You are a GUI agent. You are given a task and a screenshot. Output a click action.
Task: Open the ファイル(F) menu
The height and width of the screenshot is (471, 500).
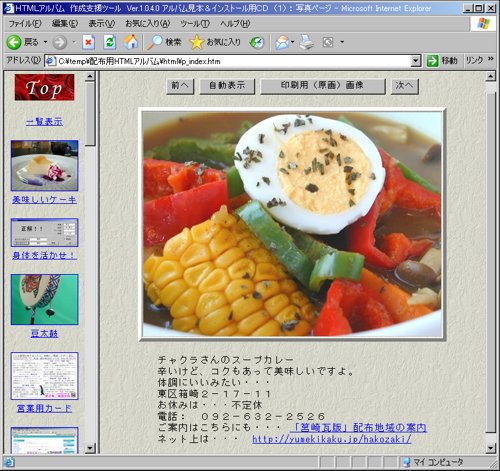(x=25, y=24)
